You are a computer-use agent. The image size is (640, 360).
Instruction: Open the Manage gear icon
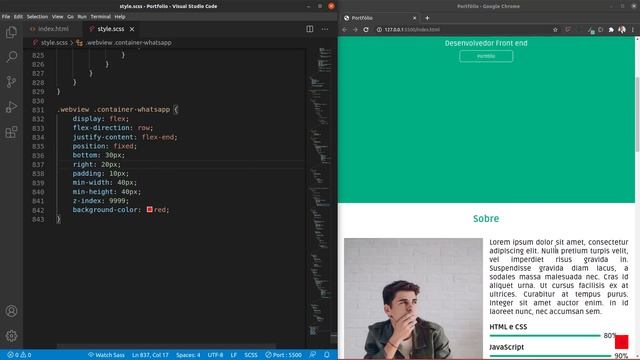pyautogui.click(x=11, y=336)
